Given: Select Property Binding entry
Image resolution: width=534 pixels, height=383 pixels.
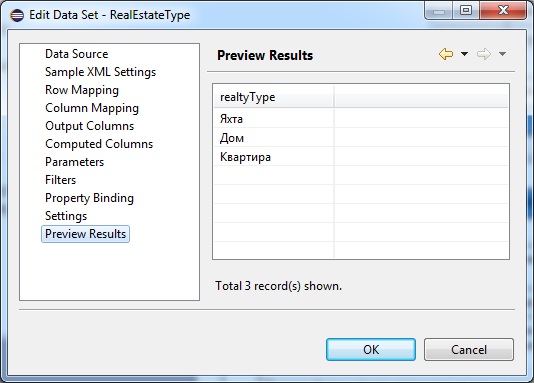Looking at the screenshot, I should coord(89,198).
